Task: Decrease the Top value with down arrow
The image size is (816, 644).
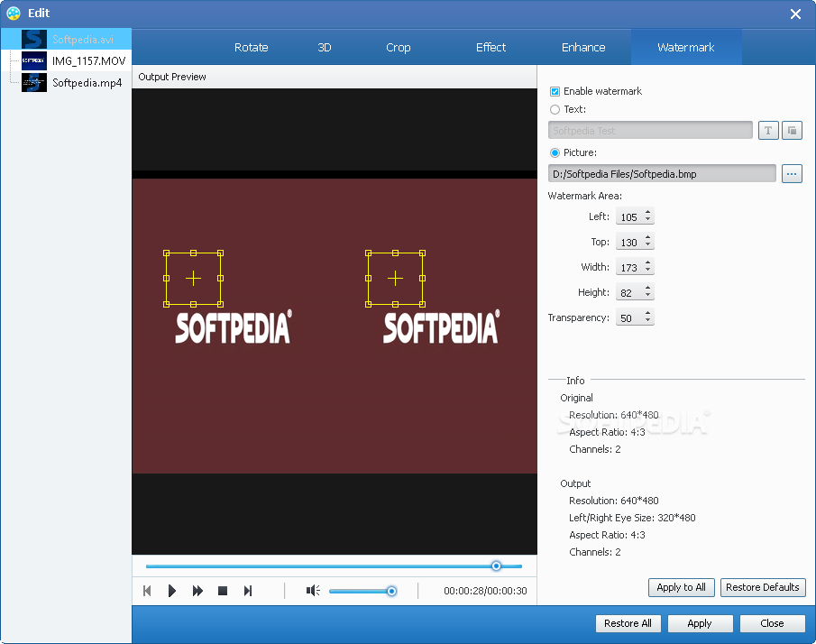Action: click(x=648, y=245)
